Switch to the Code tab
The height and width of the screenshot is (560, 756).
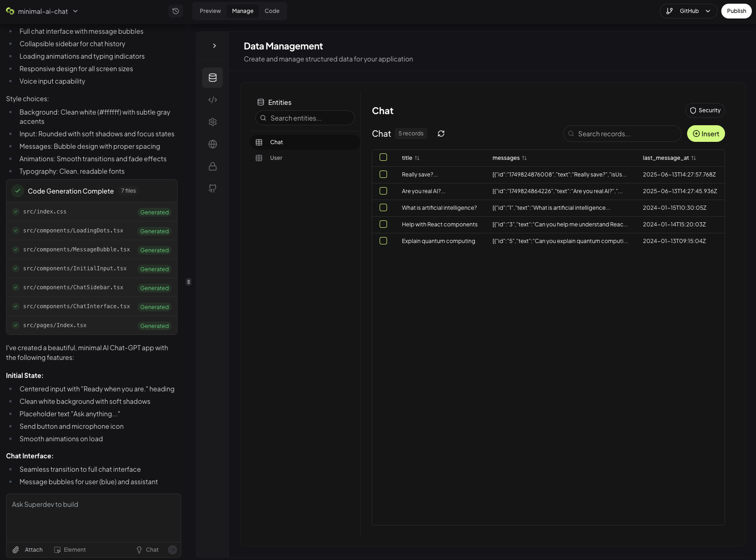coord(272,11)
